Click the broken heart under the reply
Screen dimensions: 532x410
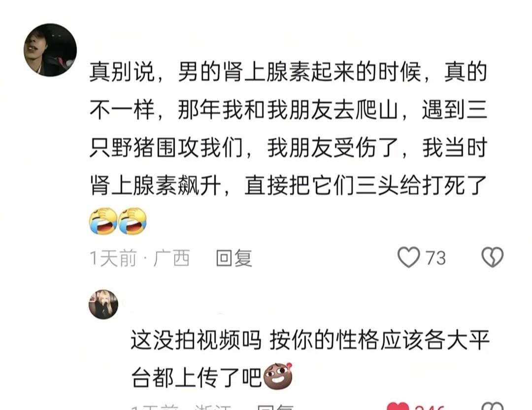[x=492, y=406]
